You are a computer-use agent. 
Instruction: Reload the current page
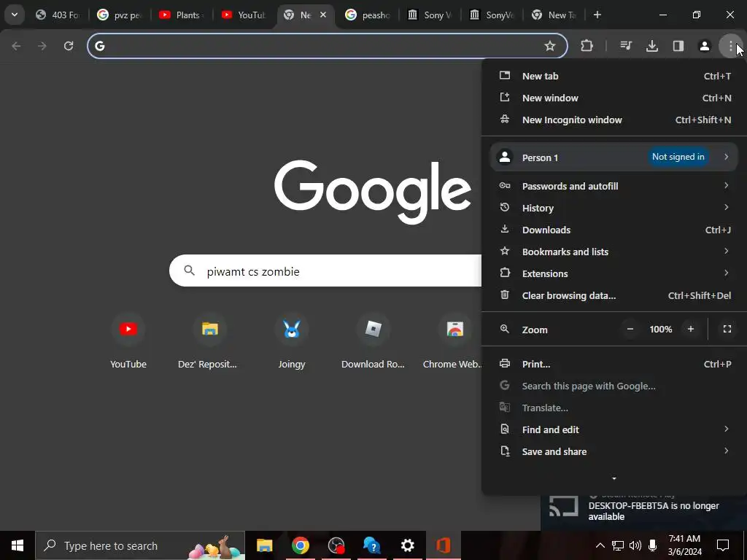pos(69,46)
